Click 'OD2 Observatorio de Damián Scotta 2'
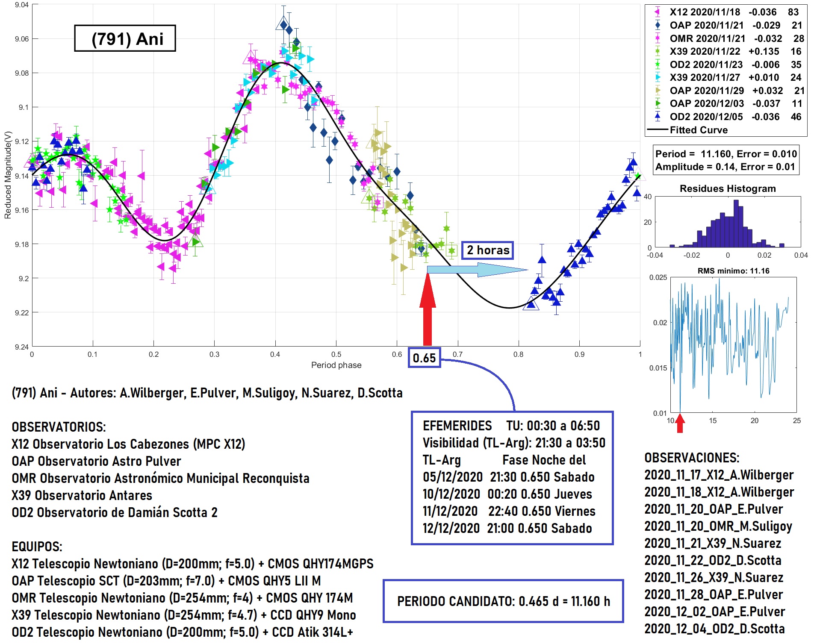Image resolution: width=814 pixels, height=644 pixels. click(x=115, y=512)
